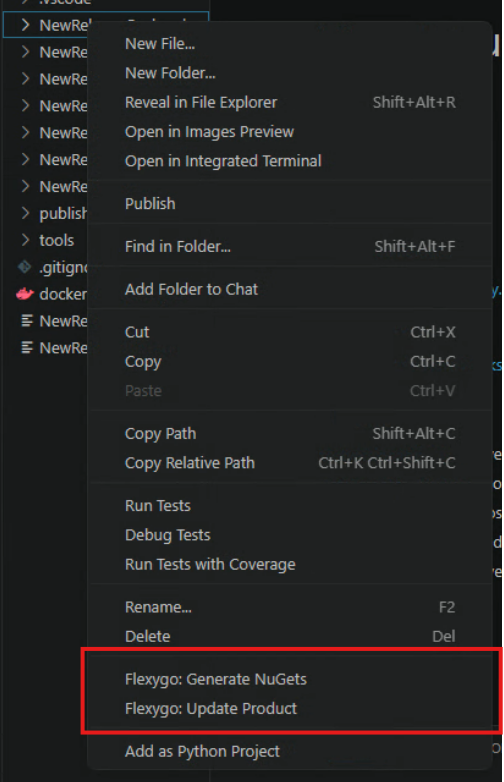Select Find in Folder... entry
The height and width of the screenshot is (782, 504).
pyautogui.click(x=178, y=246)
